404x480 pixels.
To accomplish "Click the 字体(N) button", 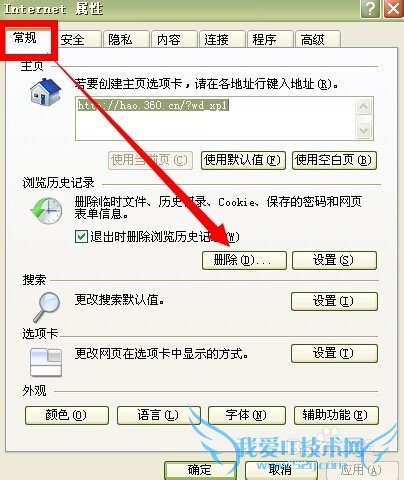I will click(x=247, y=415).
